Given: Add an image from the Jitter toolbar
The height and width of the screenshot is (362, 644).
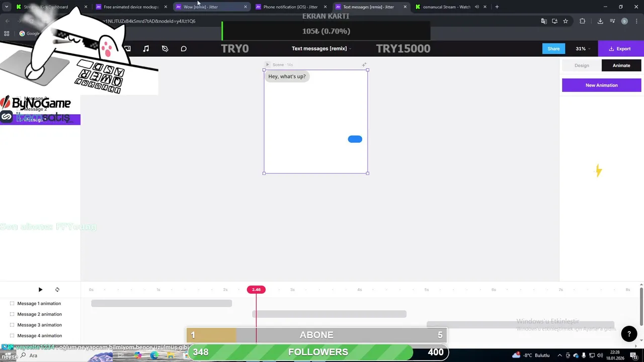Looking at the screenshot, I should (x=127, y=49).
